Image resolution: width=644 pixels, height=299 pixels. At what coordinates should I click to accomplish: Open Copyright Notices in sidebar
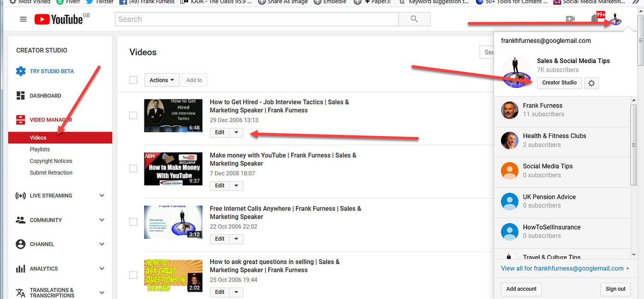click(x=51, y=161)
